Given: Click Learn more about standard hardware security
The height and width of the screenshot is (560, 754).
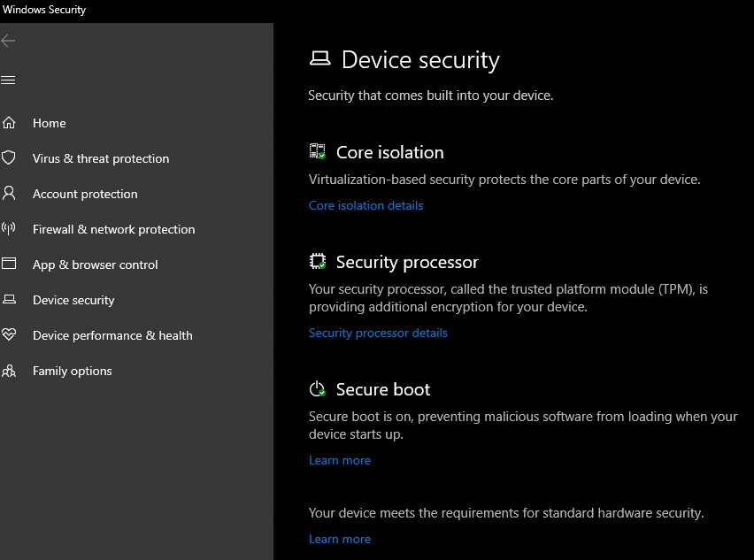Looking at the screenshot, I should tap(340, 539).
